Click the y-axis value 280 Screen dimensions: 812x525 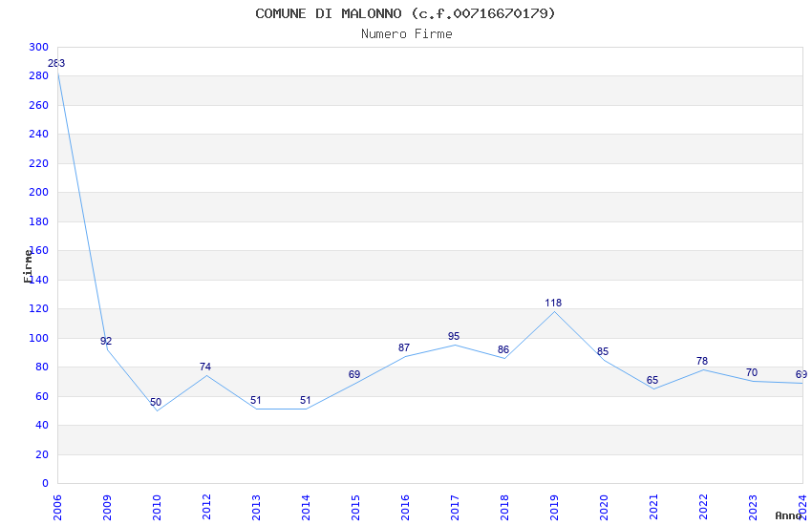coord(39,76)
